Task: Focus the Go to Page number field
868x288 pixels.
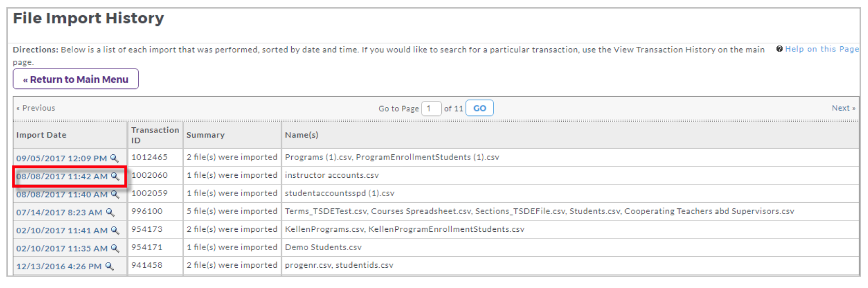Action: 431,108
